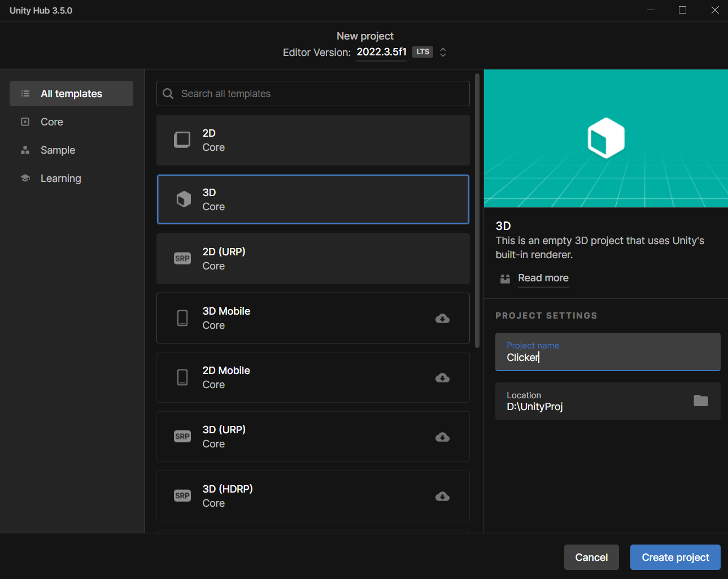Viewport: 728px width, 579px height.
Task: Click the 3D (HDRP) download cloud icon
Action: (x=442, y=497)
